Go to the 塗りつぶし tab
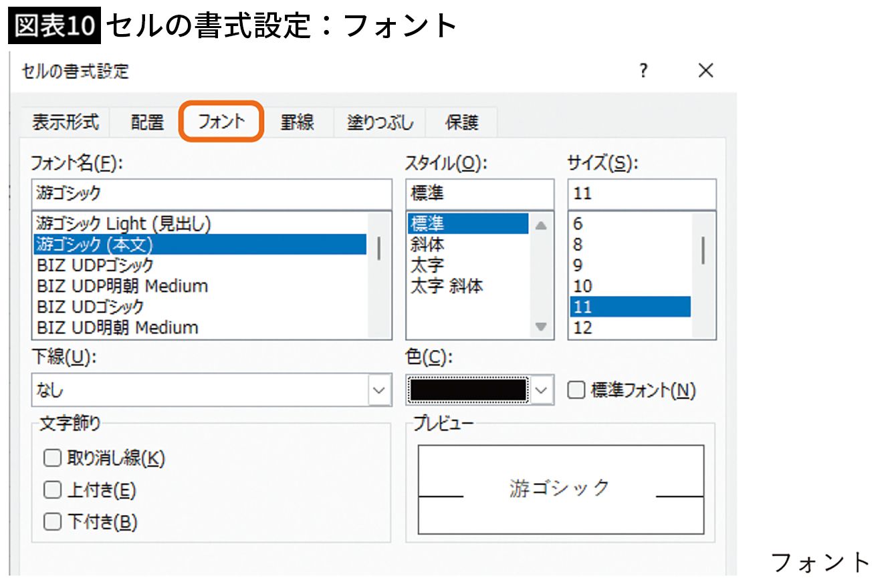The image size is (896, 588). 380,122
